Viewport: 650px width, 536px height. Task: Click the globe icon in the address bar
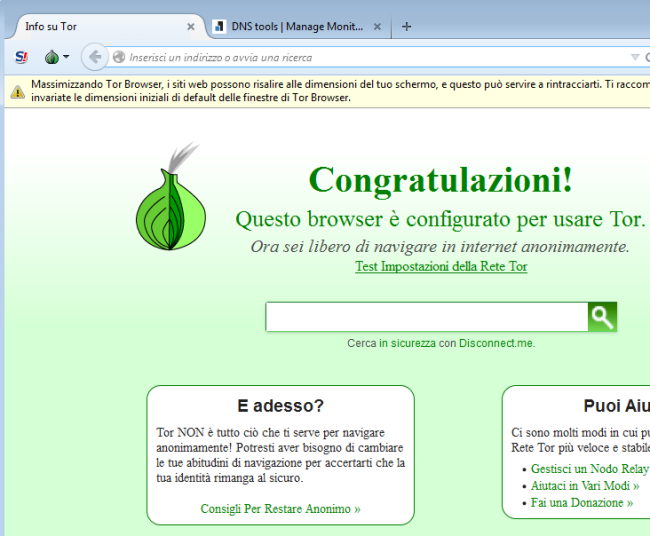119,58
